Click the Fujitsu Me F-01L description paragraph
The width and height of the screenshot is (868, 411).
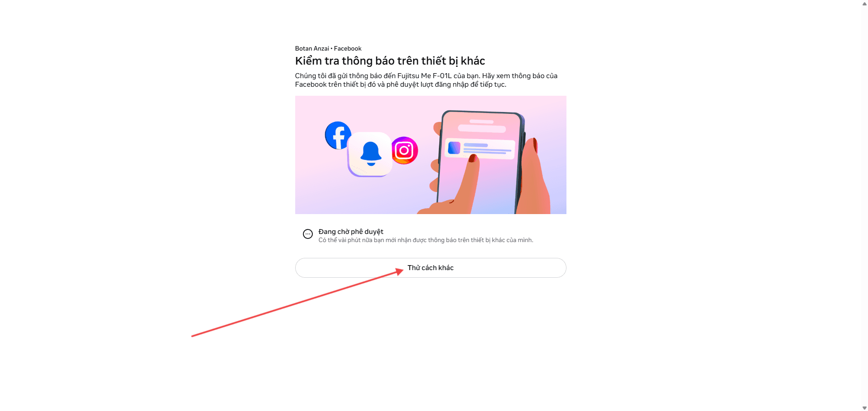pyautogui.click(x=426, y=80)
